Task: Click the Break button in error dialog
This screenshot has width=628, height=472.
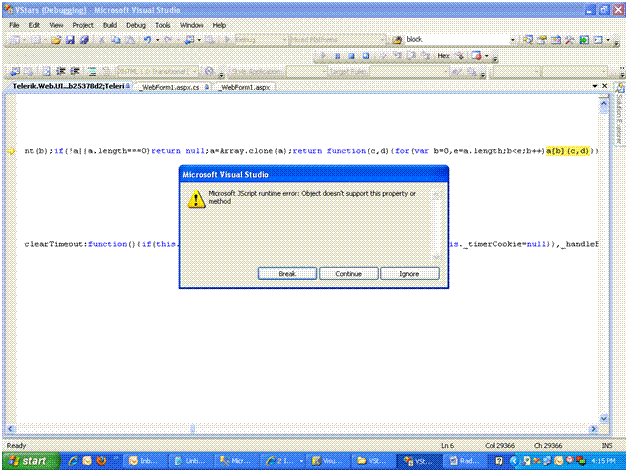Action: [287, 274]
